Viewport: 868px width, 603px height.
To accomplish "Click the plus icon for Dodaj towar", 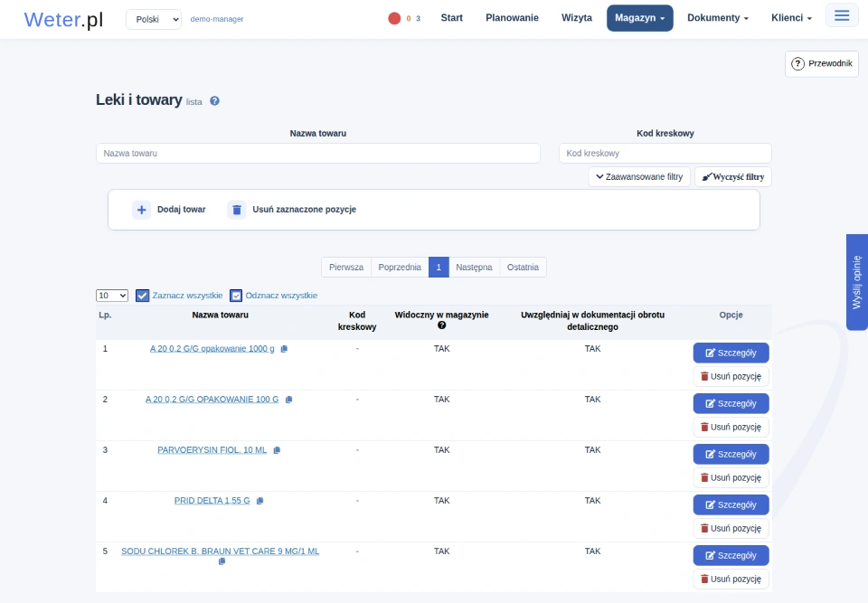I will (141, 210).
